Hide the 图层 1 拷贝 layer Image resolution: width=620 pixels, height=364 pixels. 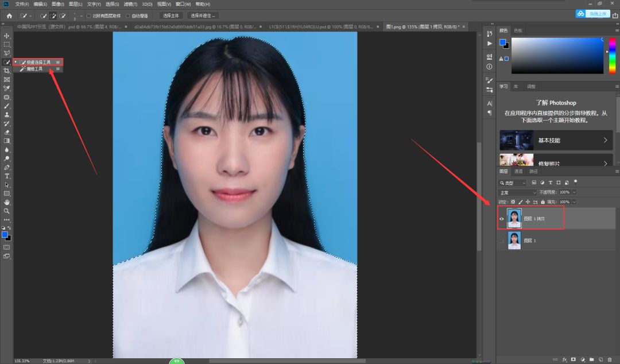point(502,219)
